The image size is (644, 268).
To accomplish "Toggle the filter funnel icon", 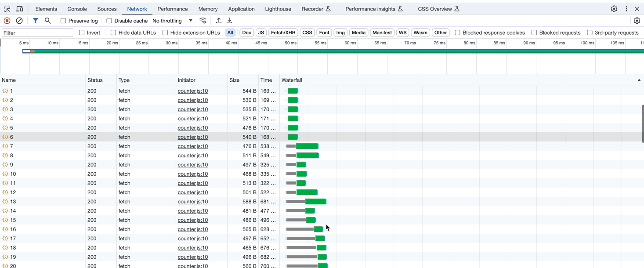I will pos(36,21).
